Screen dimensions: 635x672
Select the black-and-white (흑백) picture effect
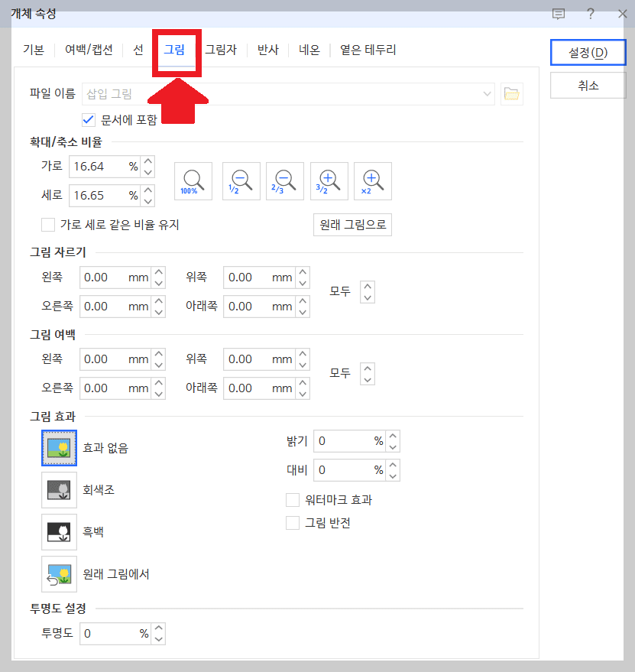59,532
